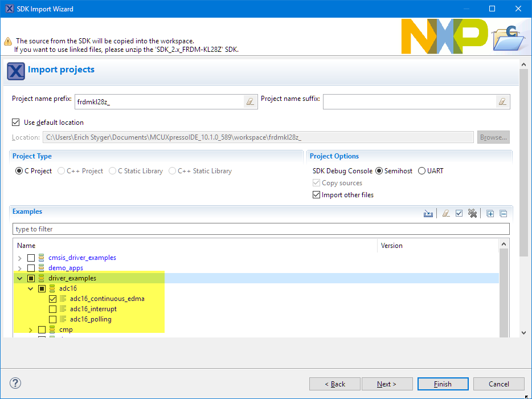Click the deselect-all crosses icon in Examples toolbar

[x=472, y=214]
